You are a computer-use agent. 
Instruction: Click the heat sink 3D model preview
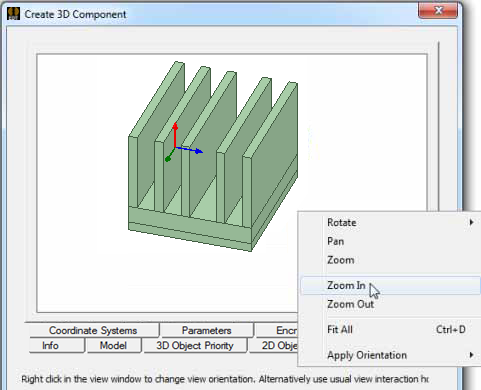coord(213,157)
